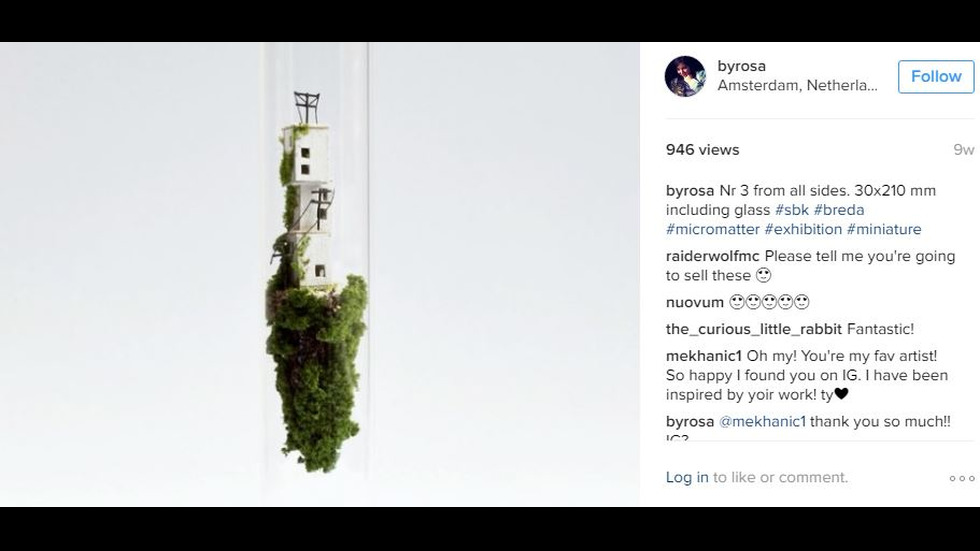The image size is (980, 551).
Task: Open the #micromatter hashtag
Action: click(712, 229)
